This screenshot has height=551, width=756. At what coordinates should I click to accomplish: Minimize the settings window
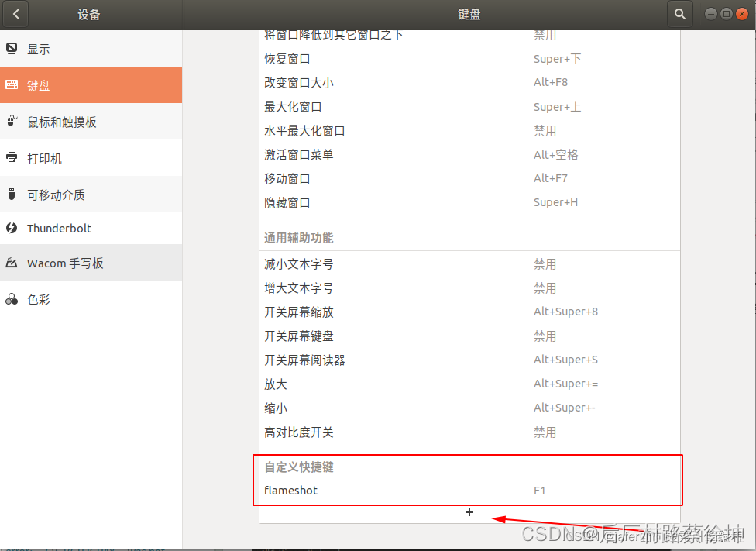point(711,14)
